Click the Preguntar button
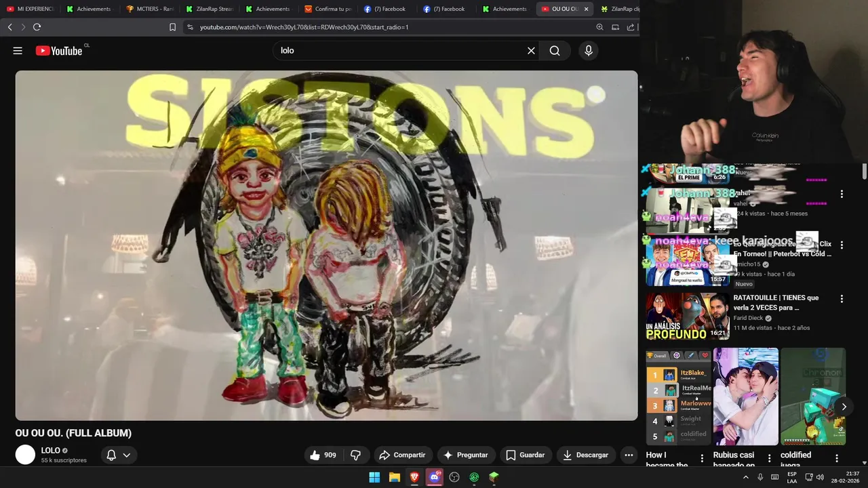This screenshot has width=868, height=488. point(466,455)
